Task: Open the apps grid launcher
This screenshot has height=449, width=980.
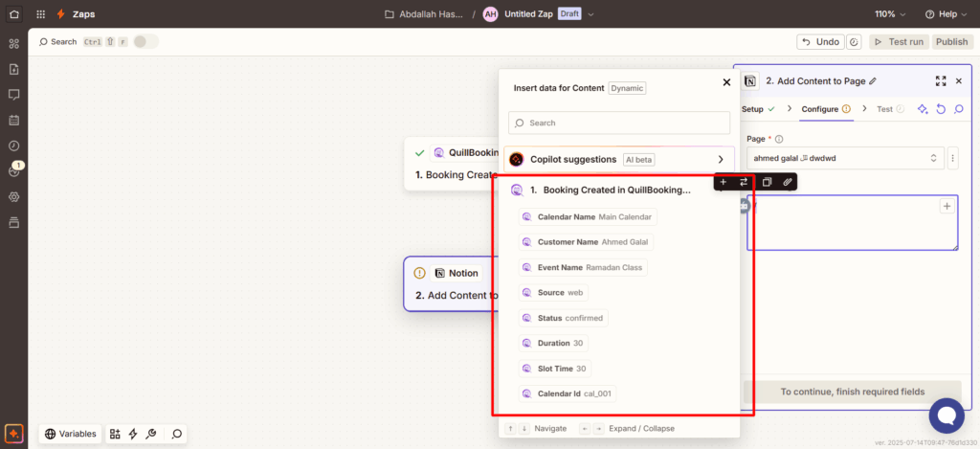Action: [x=40, y=14]
